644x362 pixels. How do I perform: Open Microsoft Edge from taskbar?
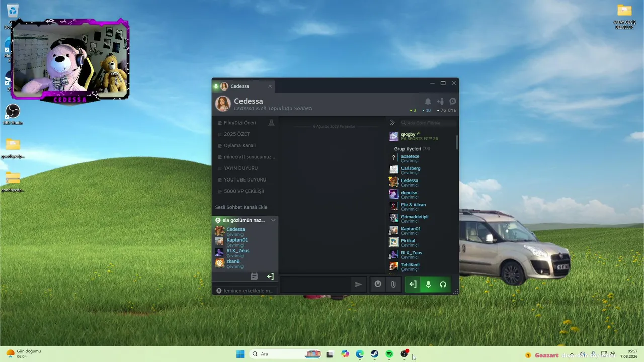click(x=360, y=354)
